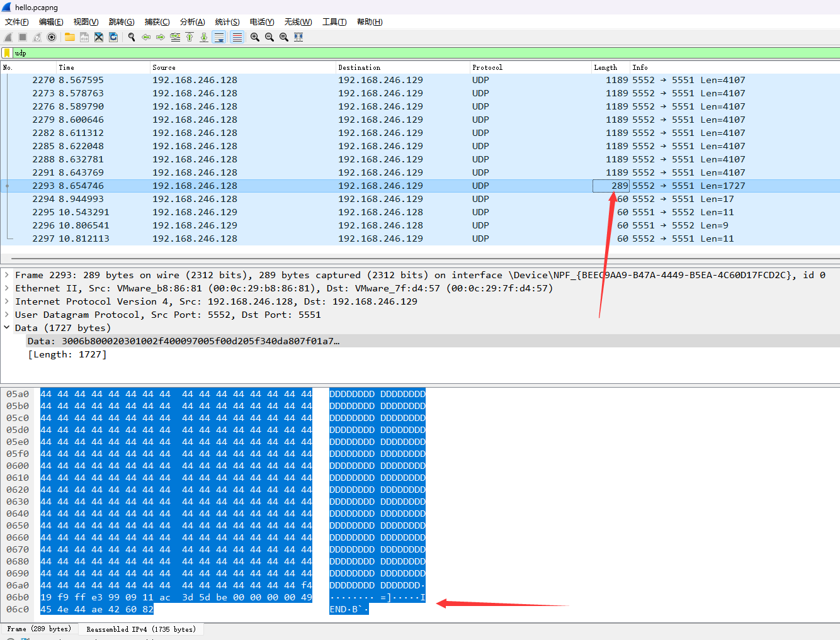Close this capture file

click(x=99, y=37)
